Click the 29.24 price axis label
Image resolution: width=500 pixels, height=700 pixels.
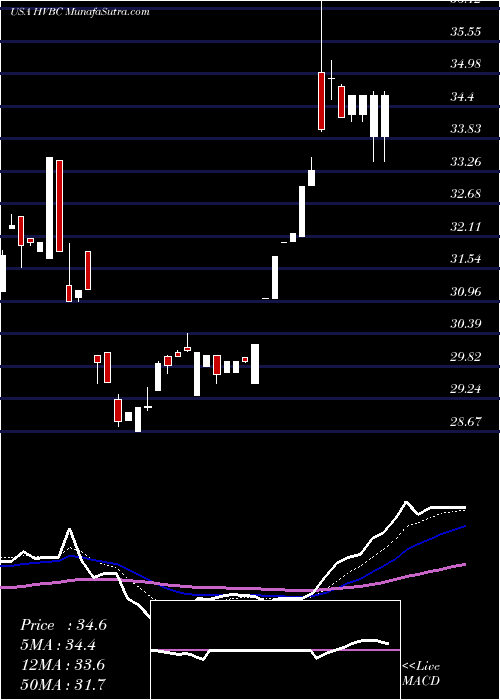pos(466,388)
